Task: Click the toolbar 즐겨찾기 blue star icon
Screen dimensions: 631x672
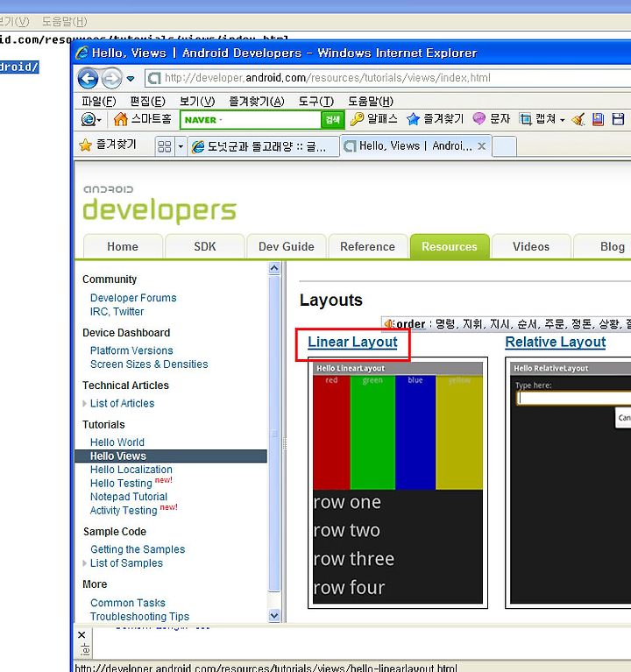Action: (x=413, y=118)
